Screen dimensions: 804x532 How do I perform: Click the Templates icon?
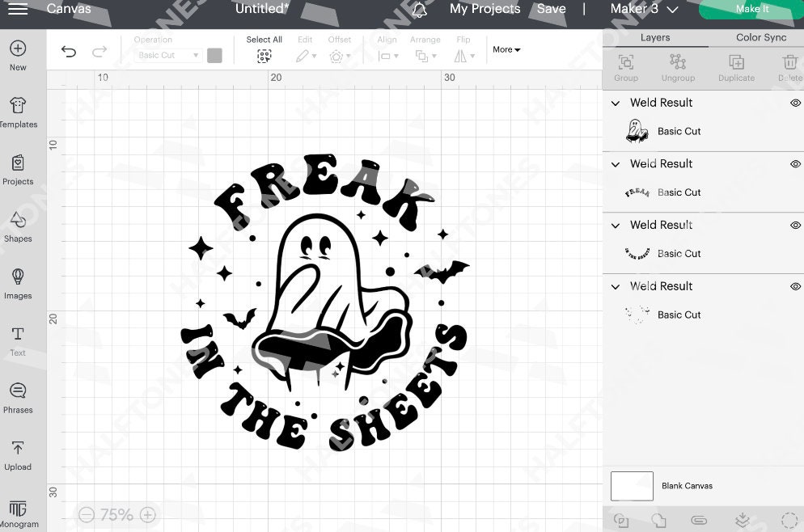[18, 112]
